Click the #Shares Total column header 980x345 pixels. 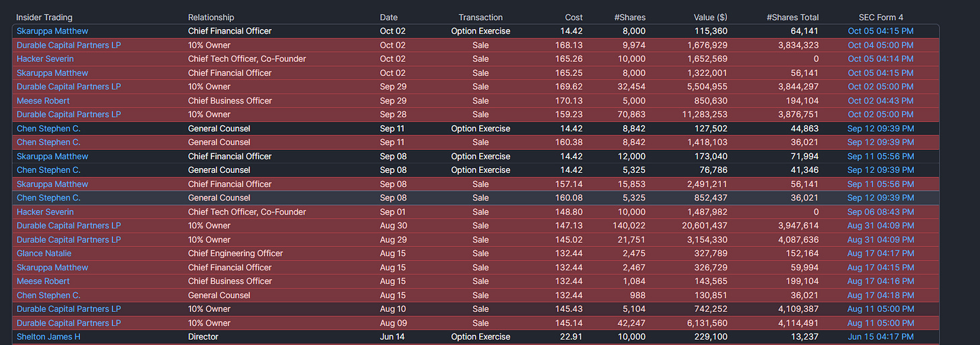[x=793, y=17]
